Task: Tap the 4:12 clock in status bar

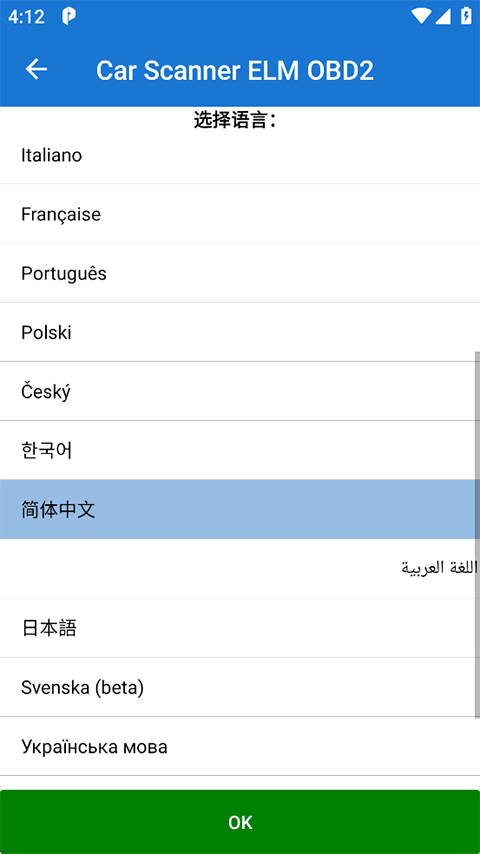Action: point(26,17)
